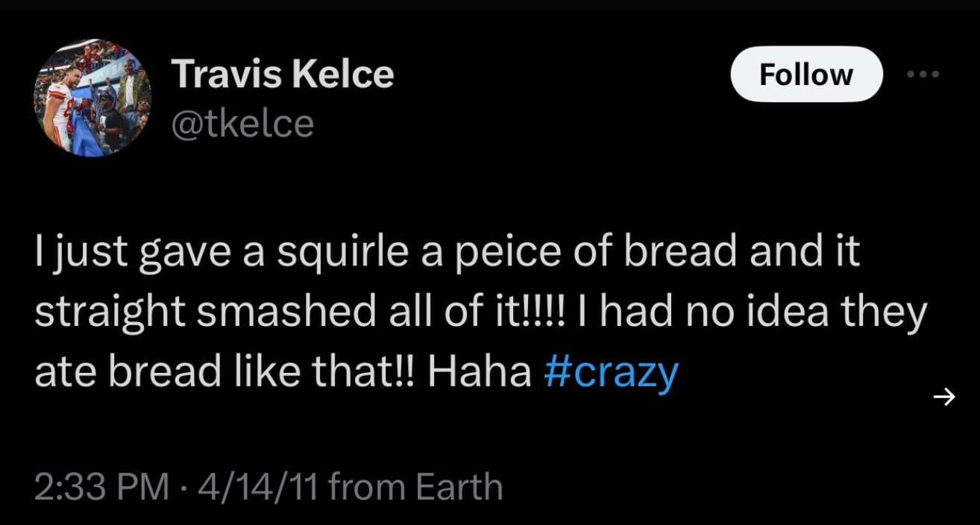Screen dimensions: 980x525
Task: Click the word "Haha" in the tweet
Action: [x=480, y=372]
